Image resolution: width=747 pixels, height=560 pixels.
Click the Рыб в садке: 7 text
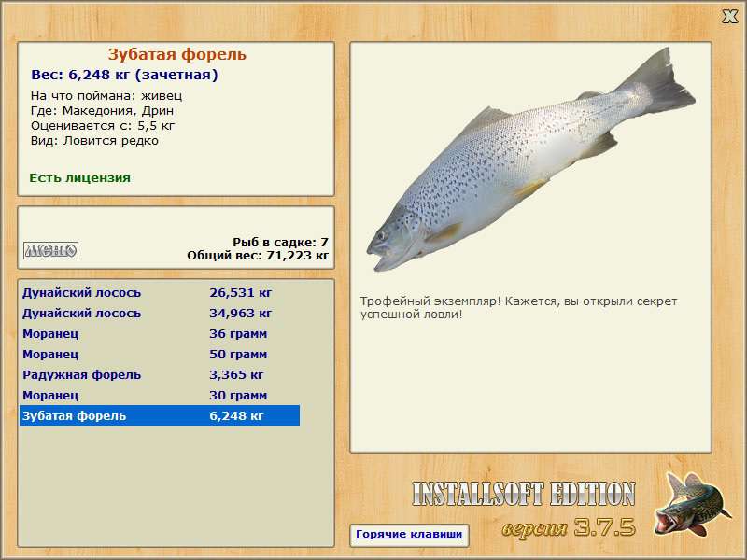(x=281, y=243)
